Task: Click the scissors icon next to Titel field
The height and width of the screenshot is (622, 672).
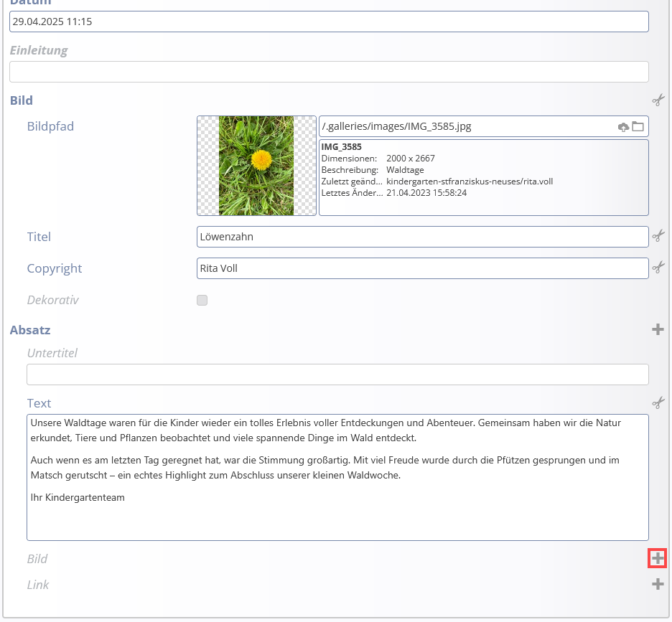Action: [658, 235]
